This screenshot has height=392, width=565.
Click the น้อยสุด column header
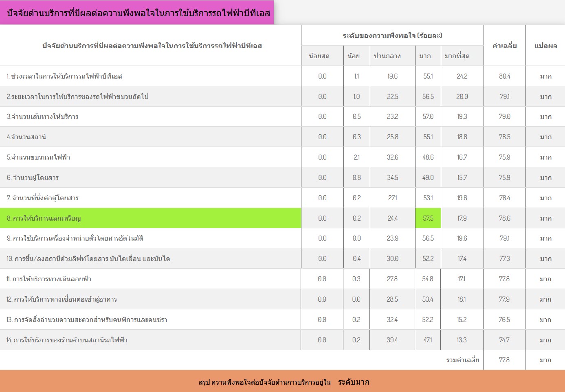point(319,56)
